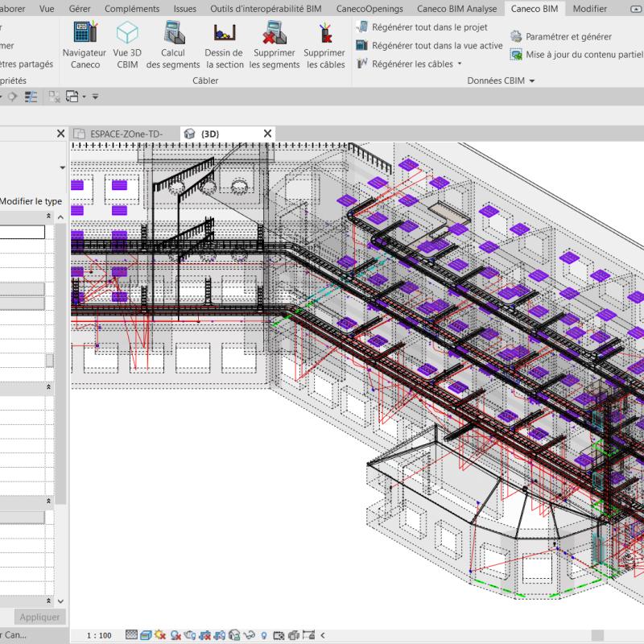Viewport: 644px width, 644px height.
Task: Switch to Compléments tab
Action: [132, 9]
